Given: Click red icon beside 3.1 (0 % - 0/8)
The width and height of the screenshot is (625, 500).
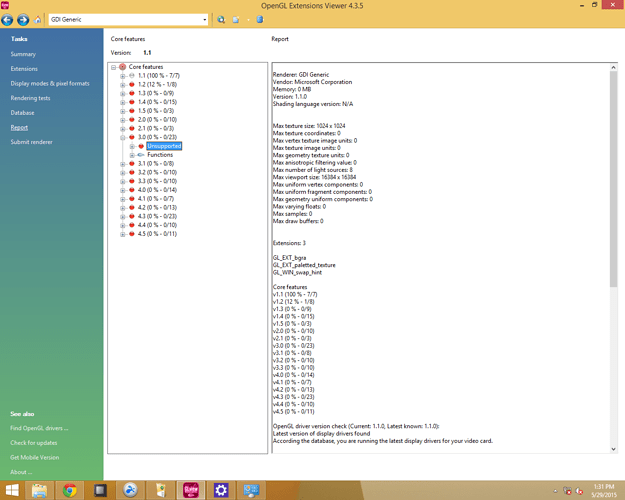Looking at the screenshot, I should [x=132, y=163].
